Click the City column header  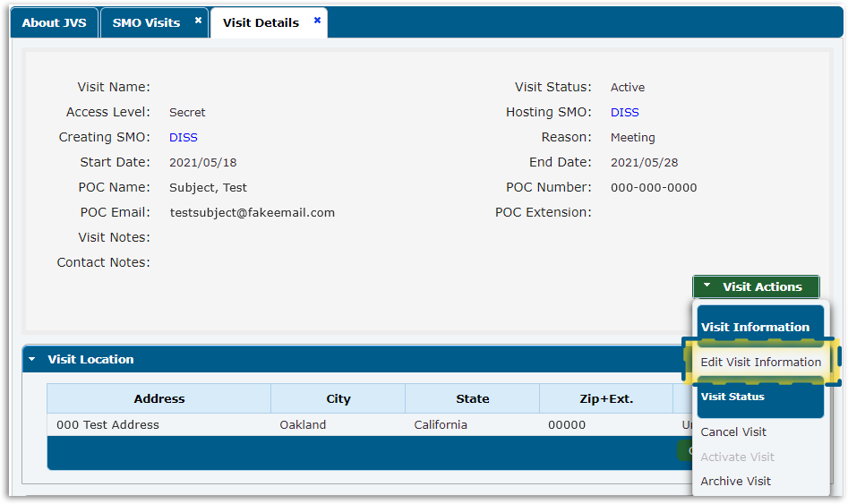click(x=338, y=398)
